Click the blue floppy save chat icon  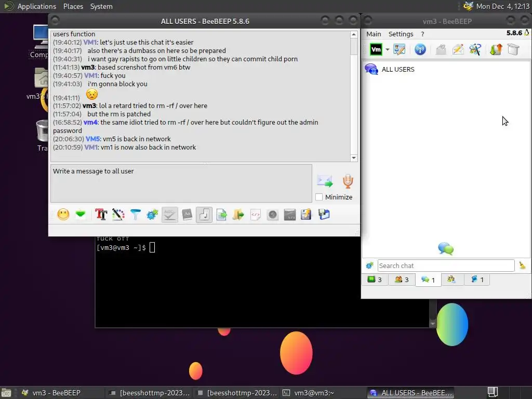click(324, 215)
